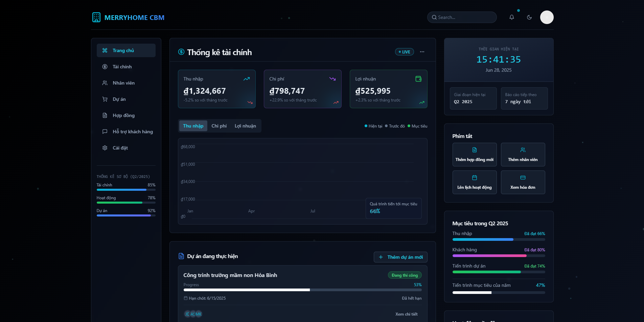Click the LIVE status badge

405,52
